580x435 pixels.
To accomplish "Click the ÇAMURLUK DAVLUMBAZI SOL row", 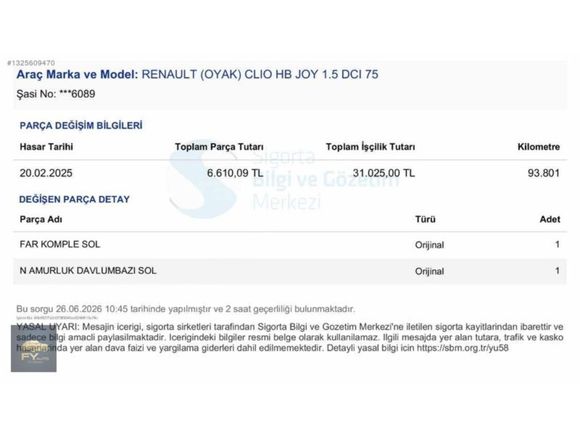I will pyautogui.click(x=290, y=271).
